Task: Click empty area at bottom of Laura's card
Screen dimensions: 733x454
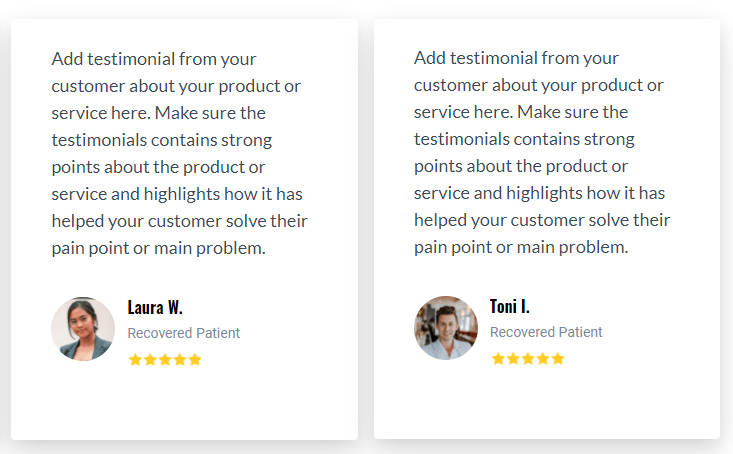Action: (184, 404)
